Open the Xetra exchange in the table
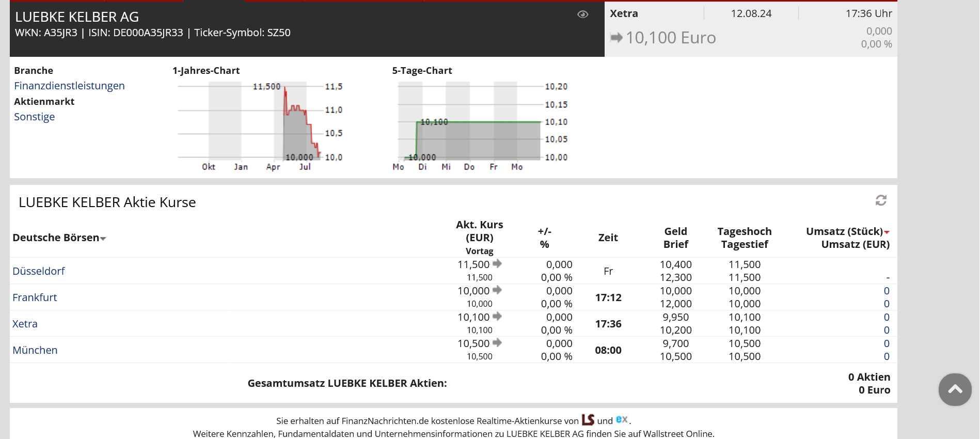Image resolution: width=980 pixels, height=439 pixels. [25, 324]
